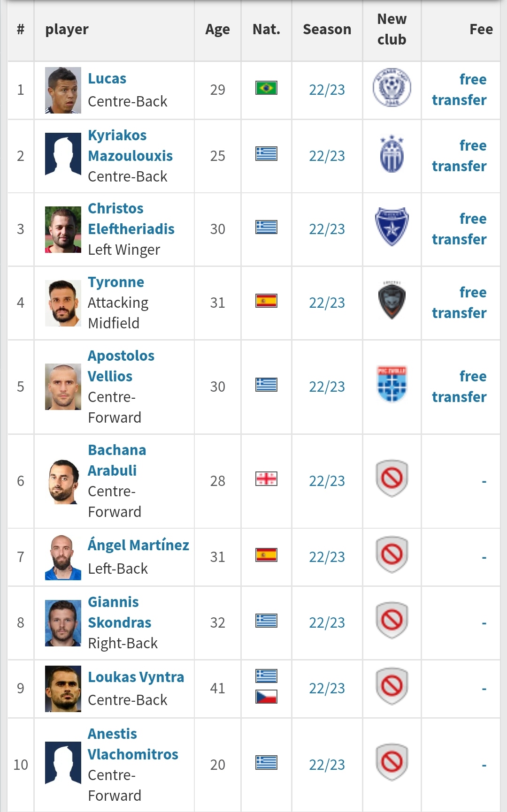
Task: Click the no-club icon in Bachana Arabuli row
Action: (392, 478)
